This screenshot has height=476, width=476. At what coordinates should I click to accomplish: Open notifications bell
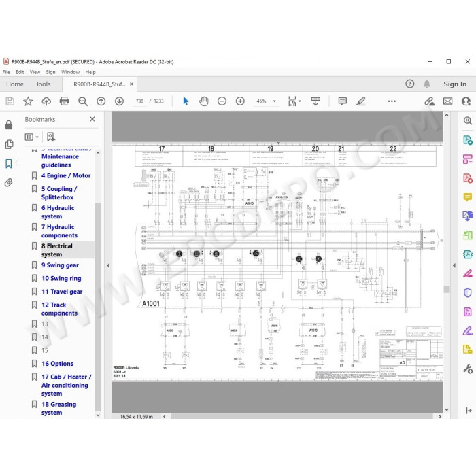427,84
